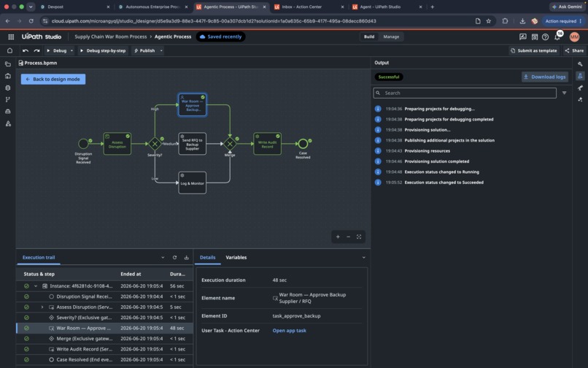Collapse the Execution trail panel chevron
The width and height of the screenshot is (588, 368).
coord(163,258)
